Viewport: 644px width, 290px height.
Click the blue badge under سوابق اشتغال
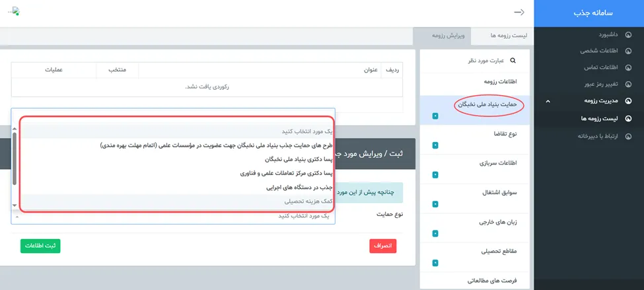coord(435,203)
